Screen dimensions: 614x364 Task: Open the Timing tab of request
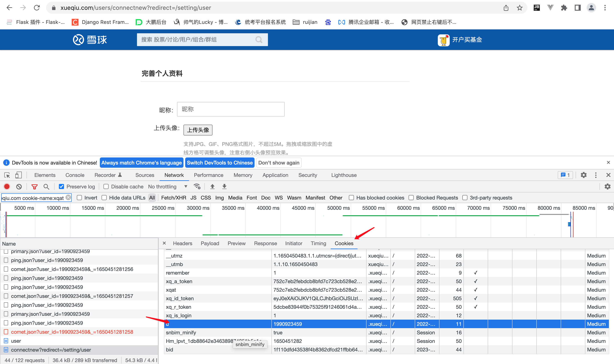coord(318,243)
